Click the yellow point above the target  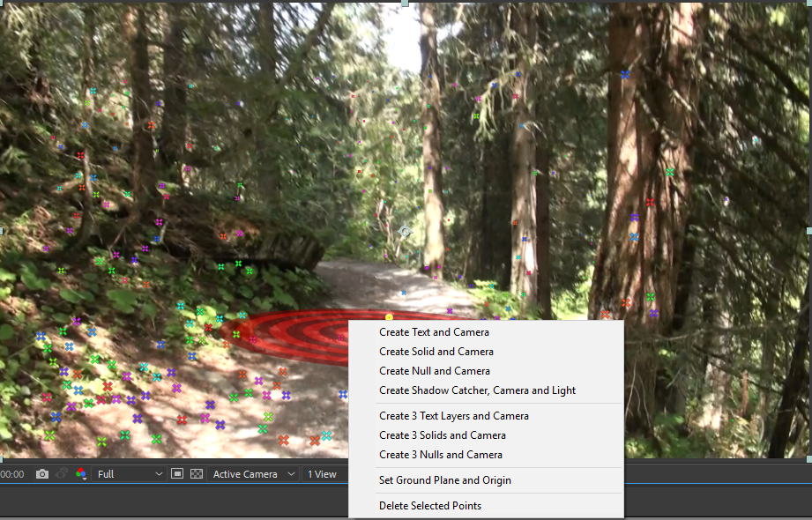pos(389,317)
